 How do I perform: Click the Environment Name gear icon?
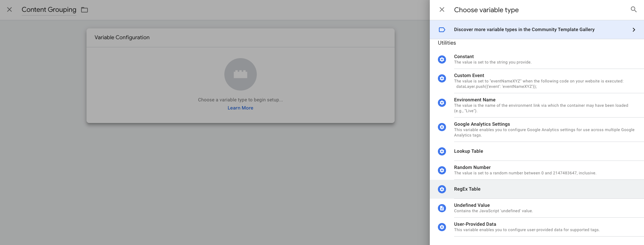(x=442, y=103)
